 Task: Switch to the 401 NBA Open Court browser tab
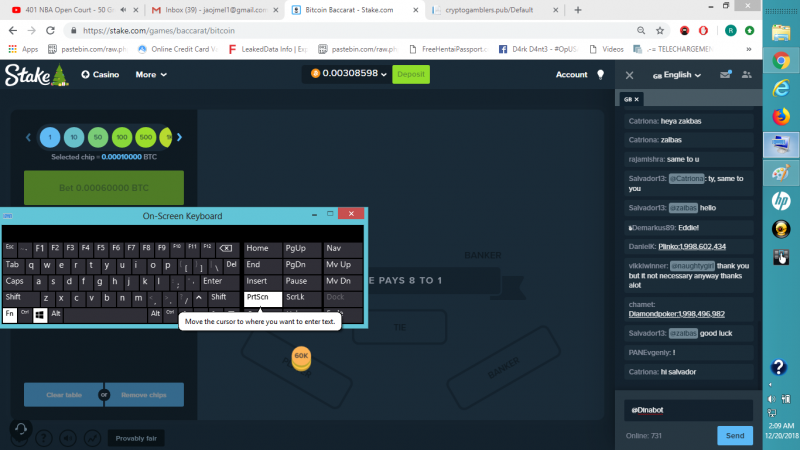tap(69, 10)
